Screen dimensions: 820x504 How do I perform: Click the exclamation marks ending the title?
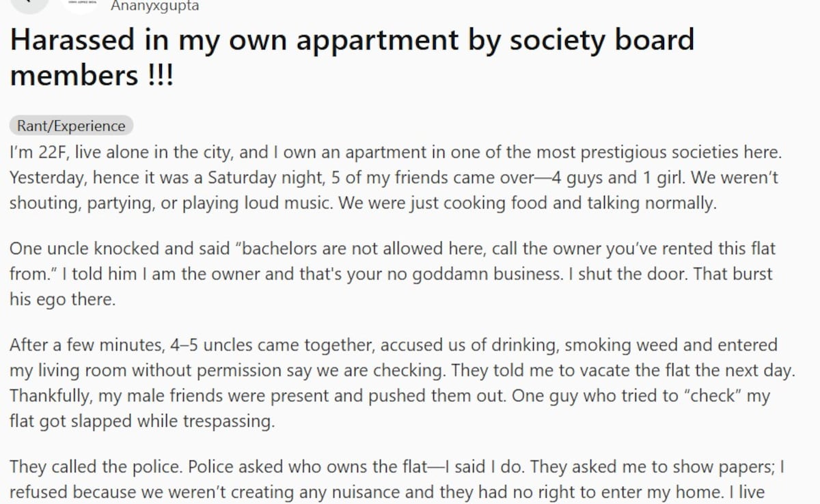pos(161,74)
